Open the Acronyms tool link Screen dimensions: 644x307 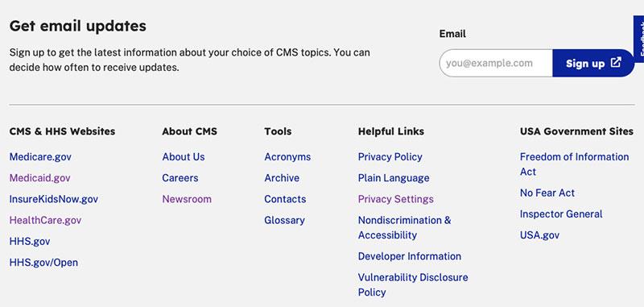pos(287,157)
